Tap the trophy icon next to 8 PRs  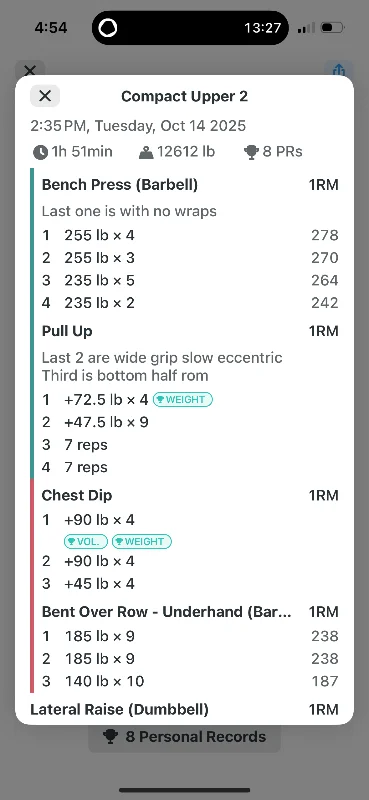coord(251,152)
